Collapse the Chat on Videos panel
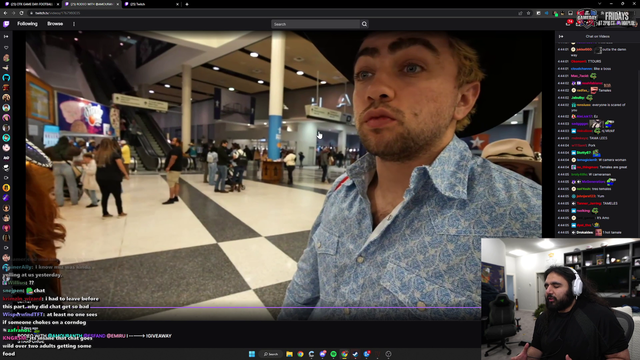 click(x=561, y=37)
